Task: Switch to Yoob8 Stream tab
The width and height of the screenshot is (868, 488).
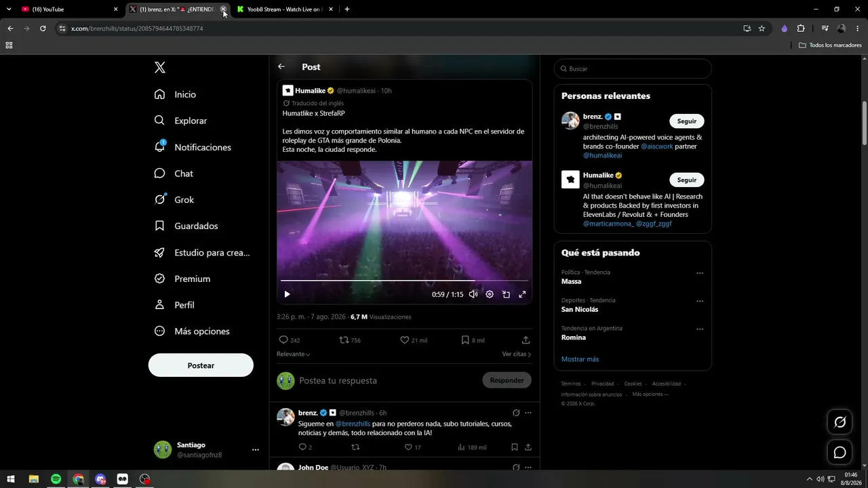Action: pos(285,9)
